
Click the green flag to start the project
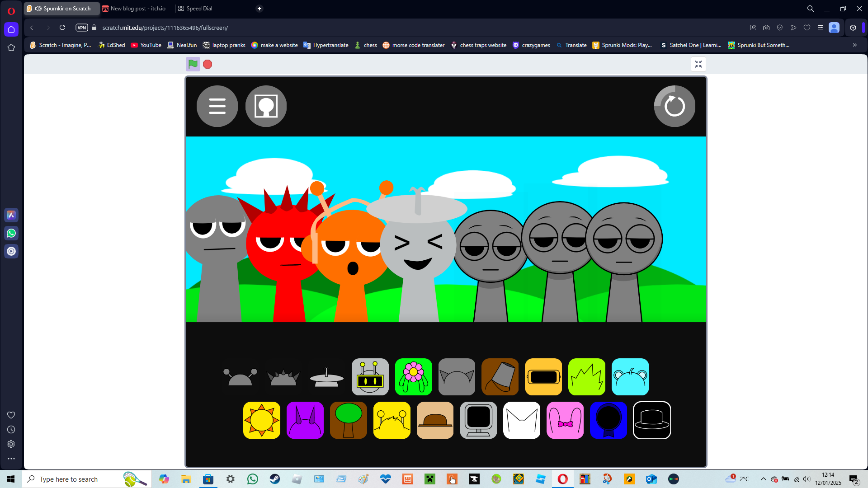192,64
